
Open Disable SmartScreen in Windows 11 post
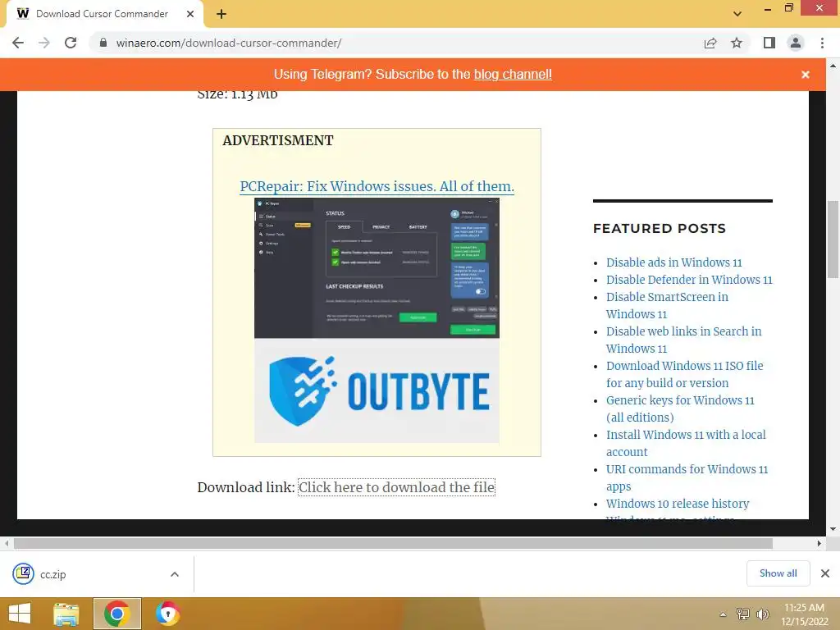pos(667,305)
